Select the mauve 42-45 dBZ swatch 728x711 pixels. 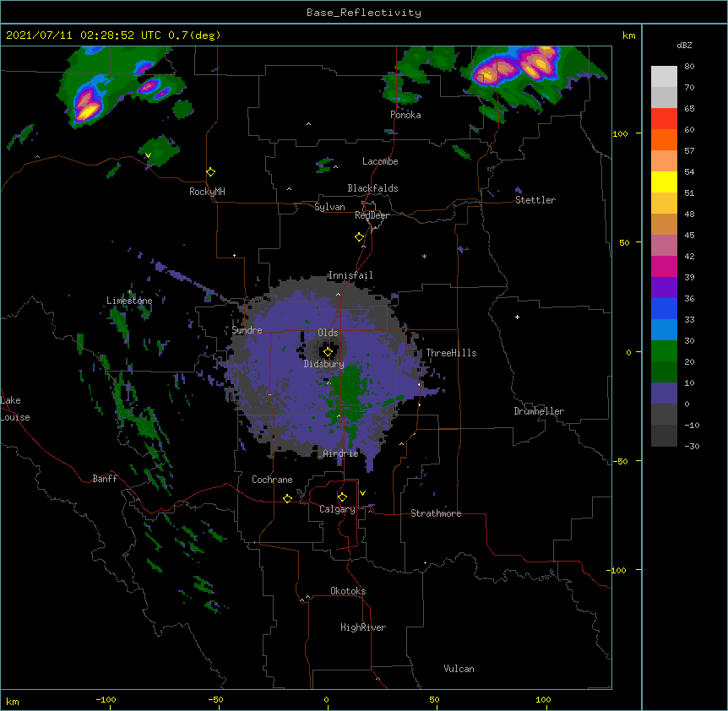(x=664, y=246)
